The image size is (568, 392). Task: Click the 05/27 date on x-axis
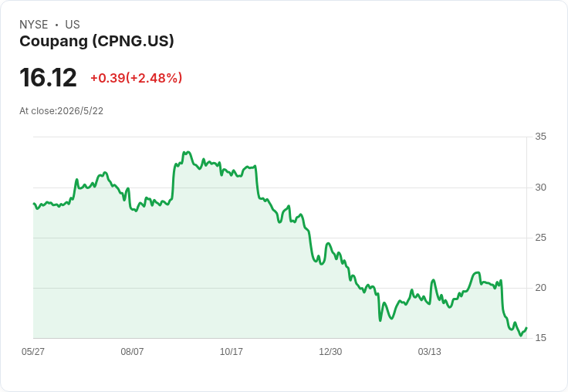point(33,351)
